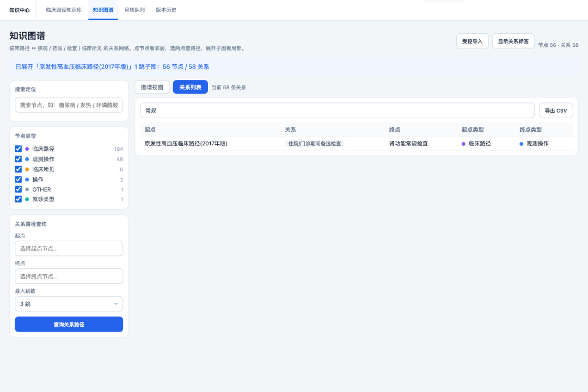Select the 关系列表 view button

[190, 87]
